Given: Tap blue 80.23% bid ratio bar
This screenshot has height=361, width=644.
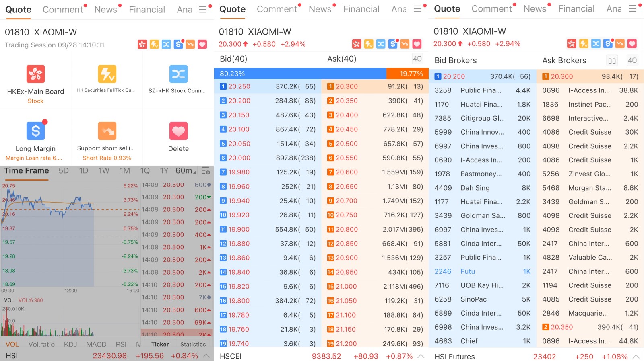Looking at the screenshot, I should (x=300, y=74).
